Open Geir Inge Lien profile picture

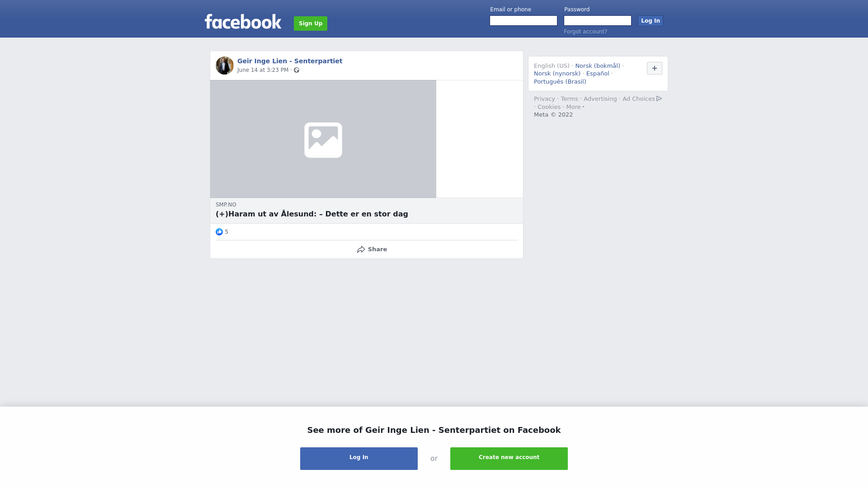pyautogui.click(x=225, y=66)
